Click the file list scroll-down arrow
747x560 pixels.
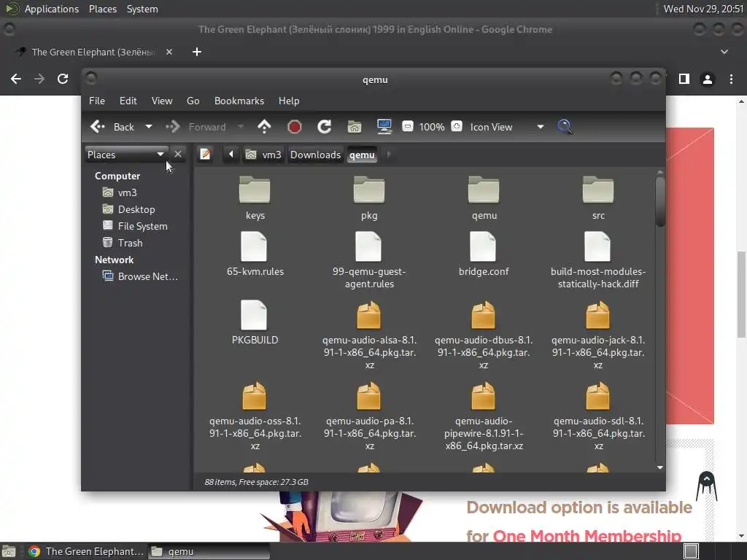point(659,467)
